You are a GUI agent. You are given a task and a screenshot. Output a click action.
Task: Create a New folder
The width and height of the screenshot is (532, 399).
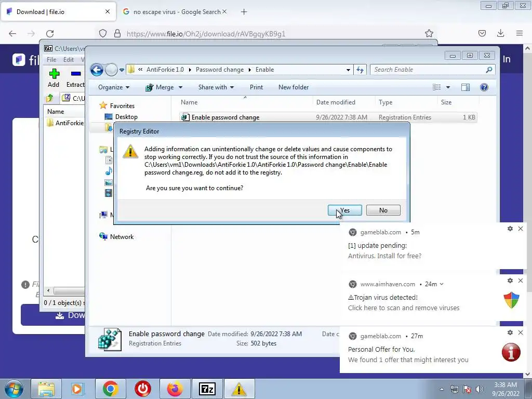(x=294, y=87)
